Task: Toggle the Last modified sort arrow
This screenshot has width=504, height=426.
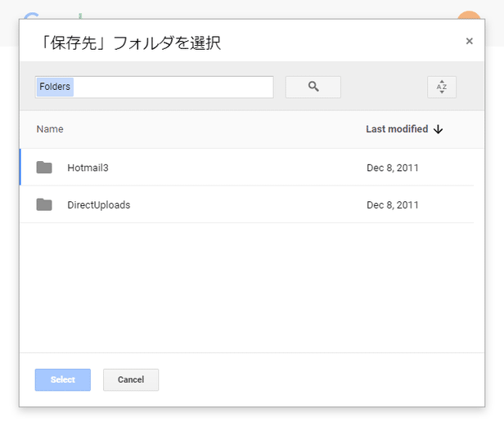Action: pos(438,129)
